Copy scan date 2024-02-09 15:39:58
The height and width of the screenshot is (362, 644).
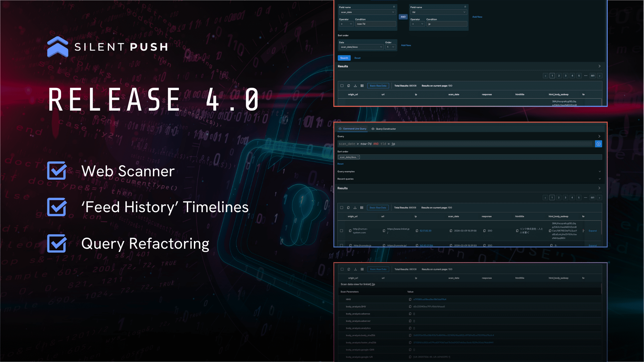click(x=451, y=231)
